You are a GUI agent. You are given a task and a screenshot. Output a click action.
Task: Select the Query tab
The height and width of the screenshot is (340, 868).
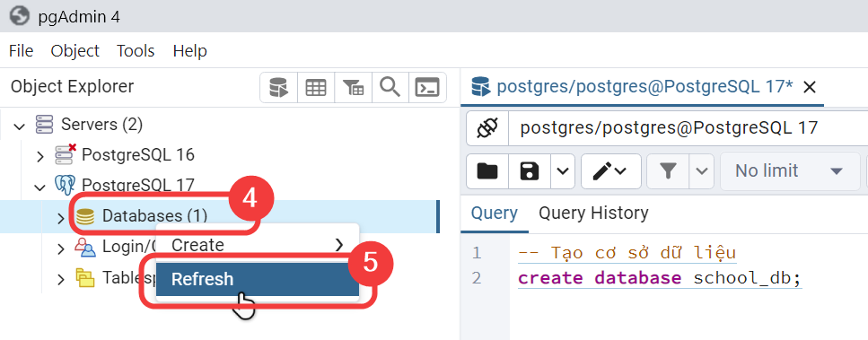coord(495,213)
